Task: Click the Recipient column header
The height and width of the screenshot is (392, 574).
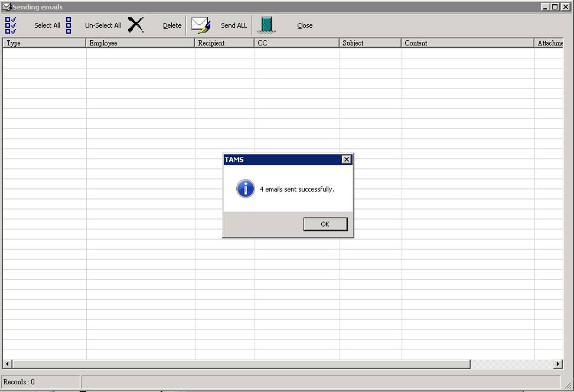Action: pos(224,43)
